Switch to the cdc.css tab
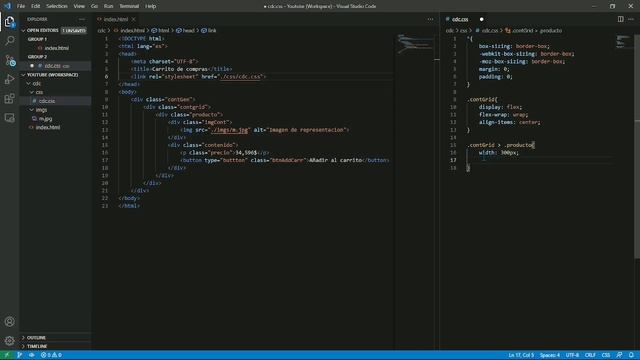 coord(460,19)
